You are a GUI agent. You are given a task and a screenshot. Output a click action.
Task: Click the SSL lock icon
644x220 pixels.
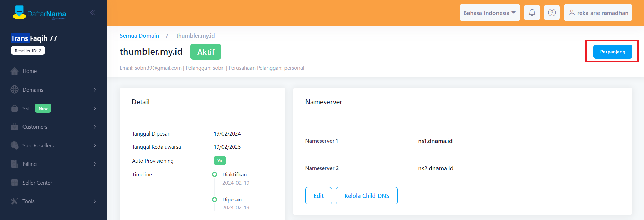[x=14, y=108]
